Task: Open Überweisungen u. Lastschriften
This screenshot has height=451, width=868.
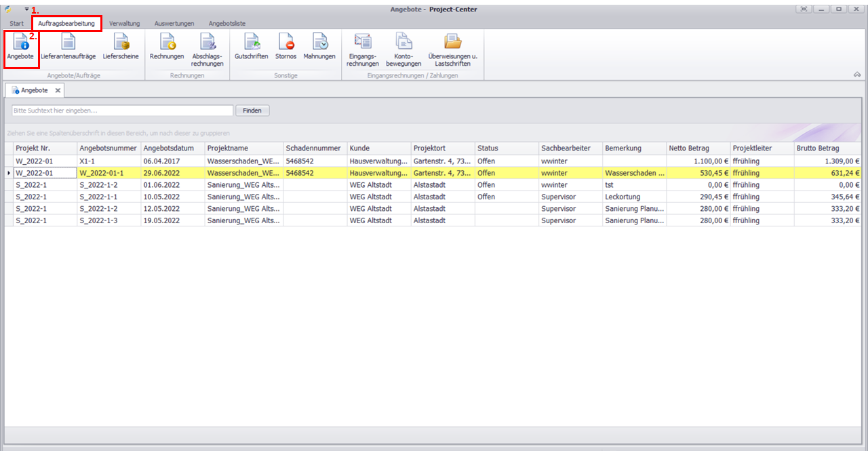Action: (x=452, y=49)
